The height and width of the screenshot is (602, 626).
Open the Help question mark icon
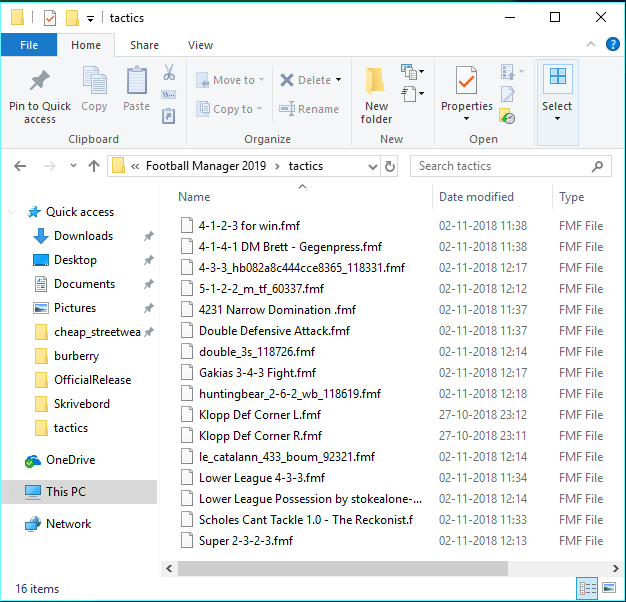point(613,45)
